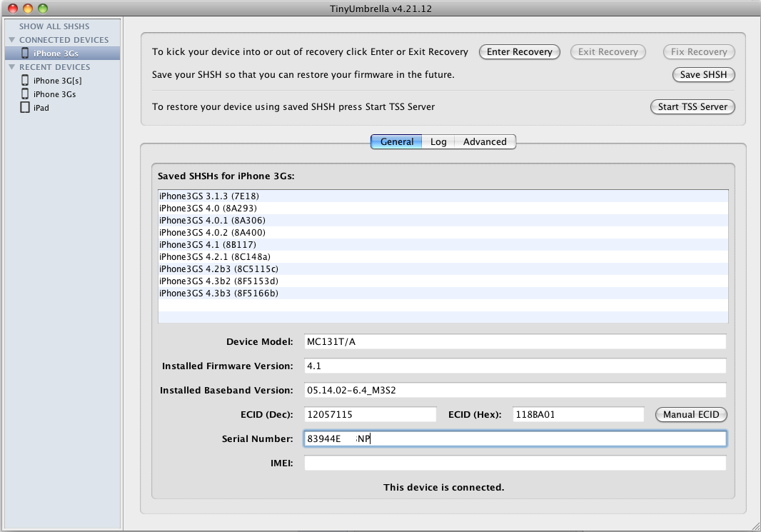761x532 pixels.
Task: Click the iPad device icon in sidebar
Action: pos(25,108)
